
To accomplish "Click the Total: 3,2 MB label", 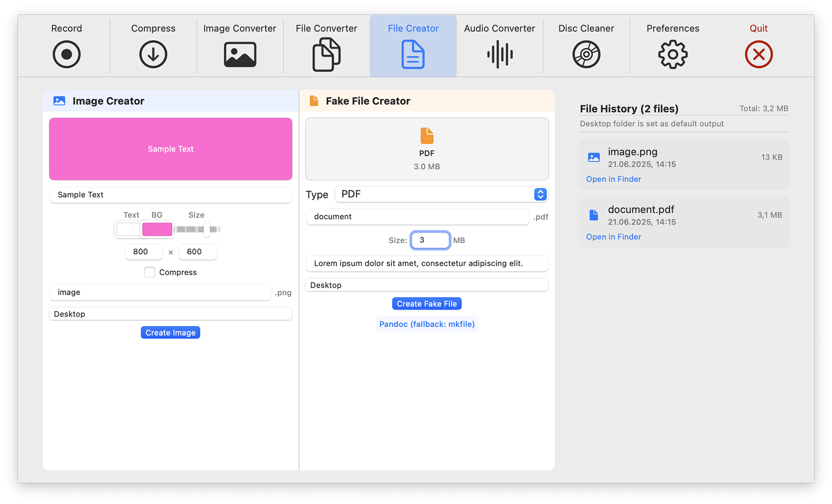I will [x=763, y=108].
